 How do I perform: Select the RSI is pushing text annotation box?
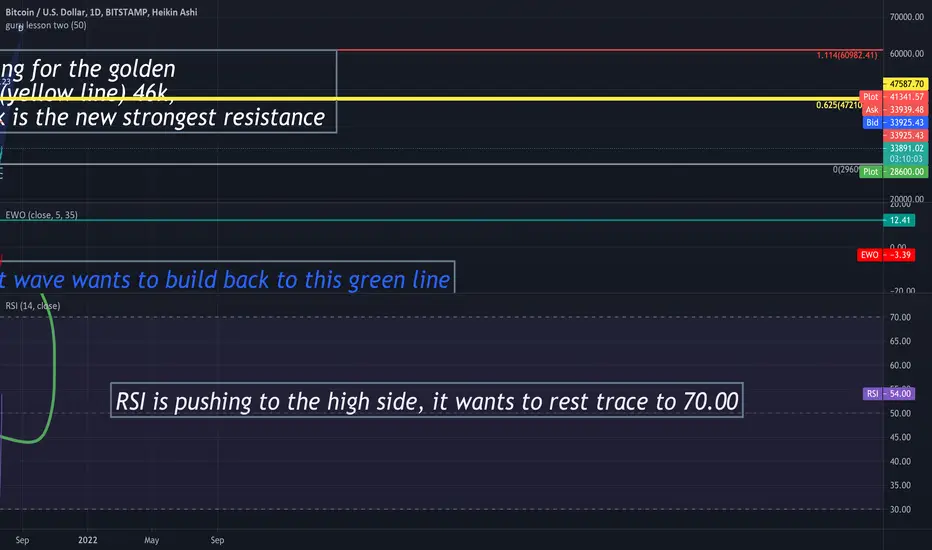[427, 400]
